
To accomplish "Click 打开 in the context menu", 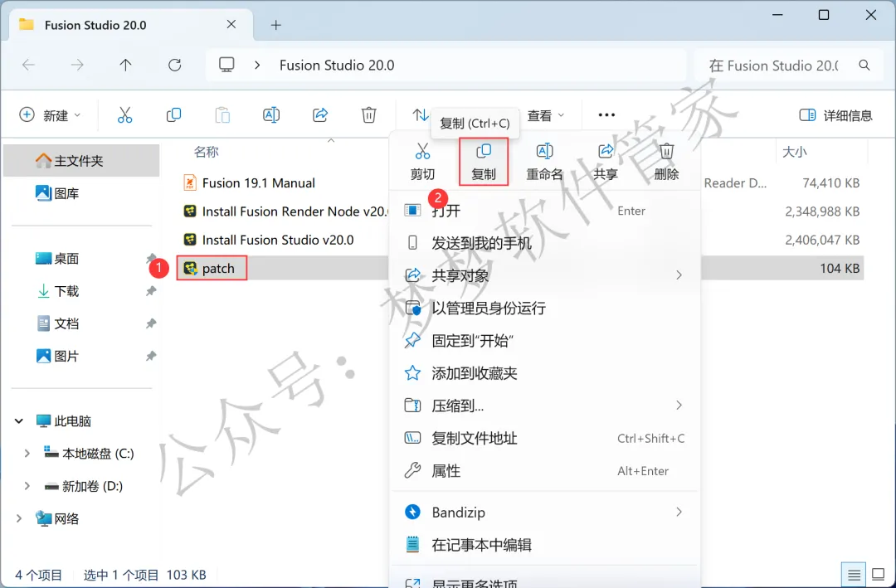I will point(544,211).
